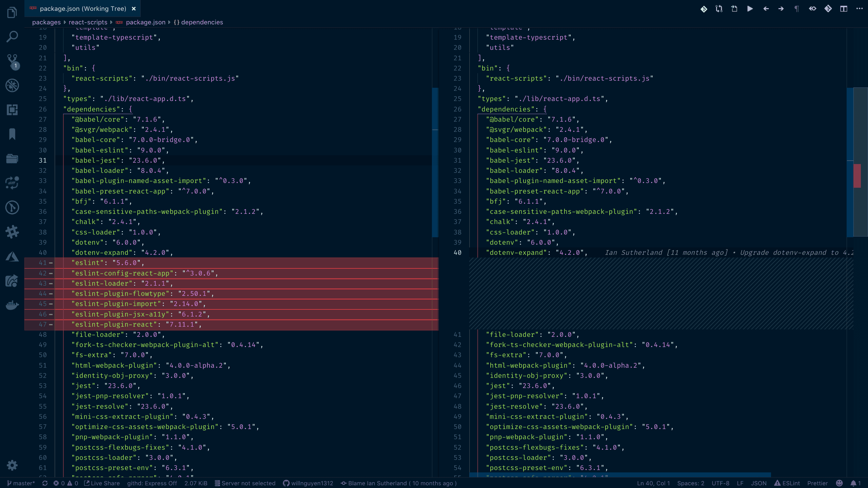868x488 pixels.
Task: Click the synchronize changes icon in status bar
Action: pyautogui.click(x=45, y=483)
